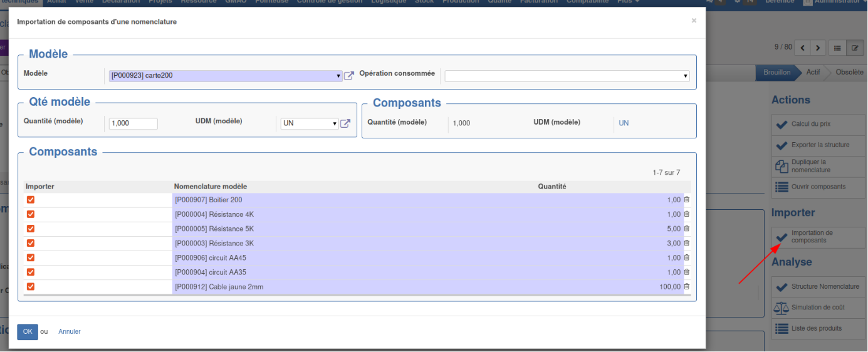The height and width of the screenshot is (352, 868).
Task: Delete circuit AA45 row via trash icon
Action: tap(686, 257)
